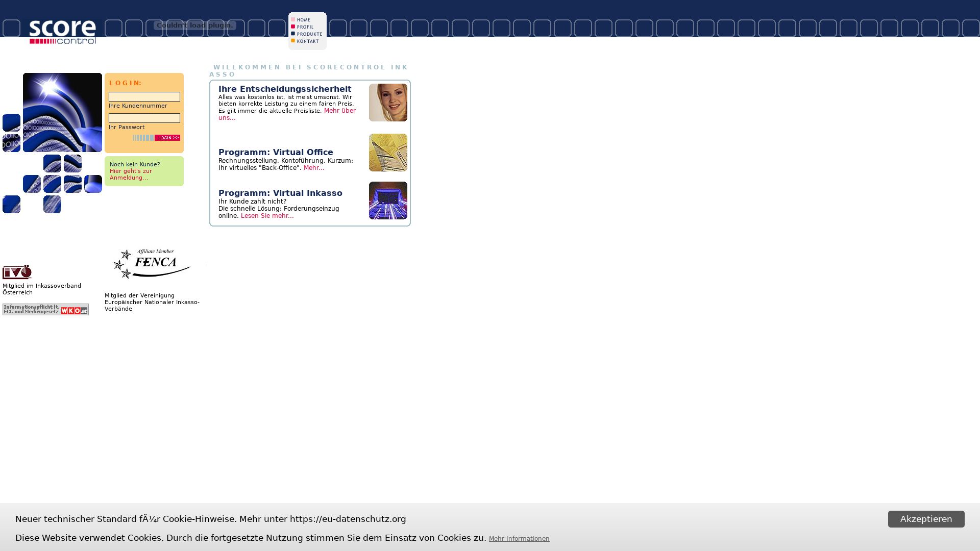Image resolution: width=980 pixels, height=551 pixels.
Task: Click the WKO Informationspflicht badge
Action: [45, 309]
